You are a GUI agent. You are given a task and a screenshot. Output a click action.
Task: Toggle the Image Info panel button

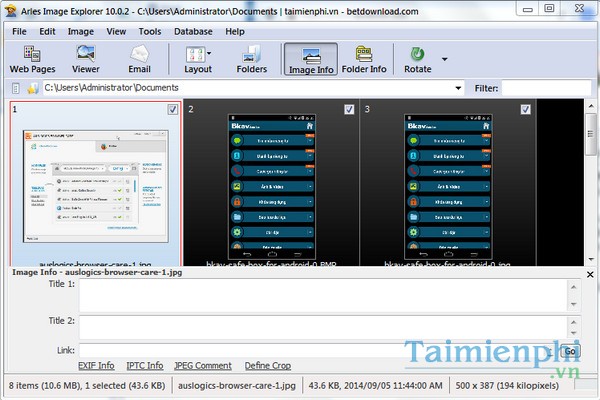(x=311, y=59)
